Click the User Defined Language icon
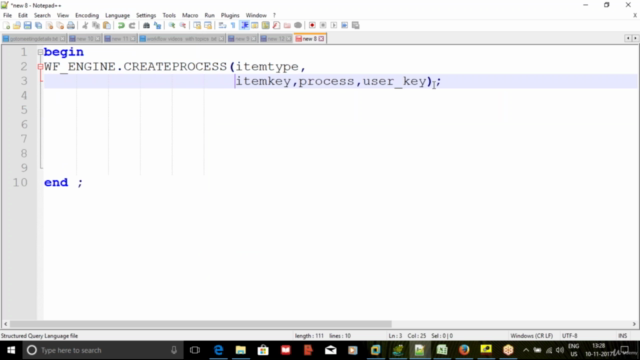Image resolution: width=640 pixels, height=360 pixels. 255,25
